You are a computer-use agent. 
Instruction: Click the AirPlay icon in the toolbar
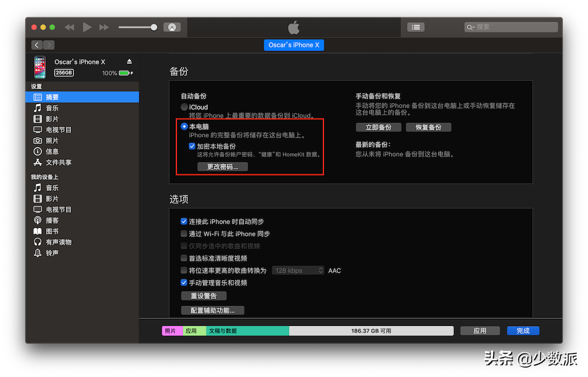coord(172,27)
